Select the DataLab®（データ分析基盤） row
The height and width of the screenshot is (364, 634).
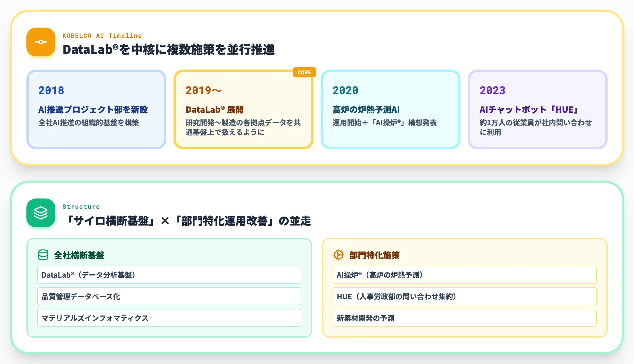169,275
